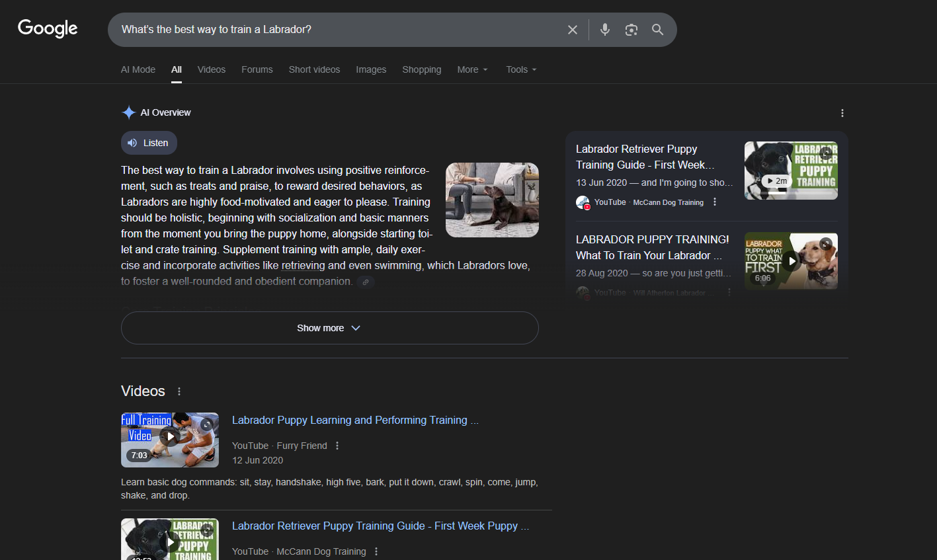This screenshot has width=937, height=560.
Task: Clear the search box text
Action: point(573,30)
